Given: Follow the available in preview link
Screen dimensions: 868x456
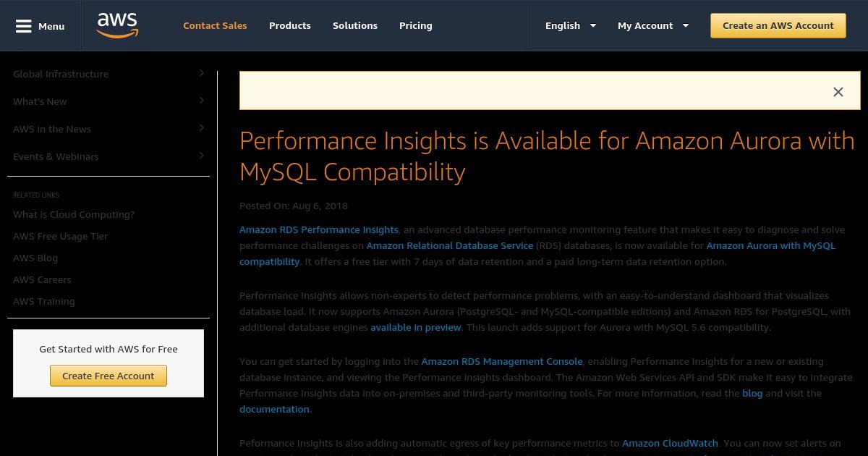Looking at the screenshot, I should 416,327.
